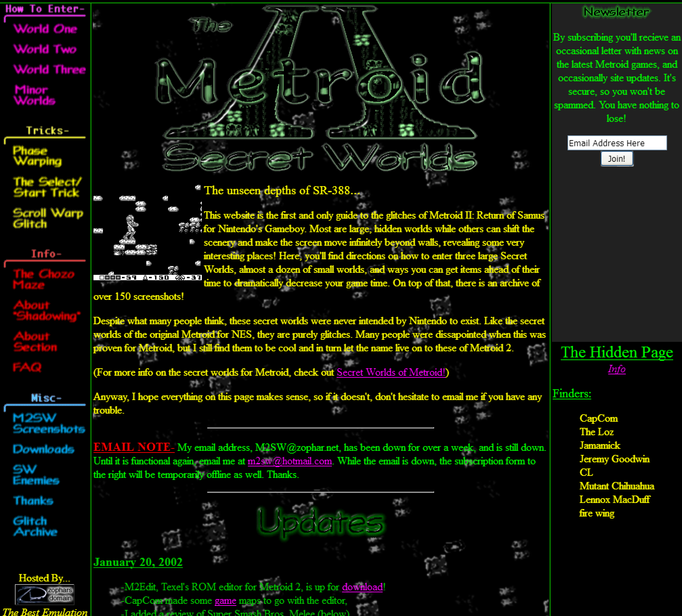Open The Hidden Page link
The image size is (682, 616).
click(617, 352)
